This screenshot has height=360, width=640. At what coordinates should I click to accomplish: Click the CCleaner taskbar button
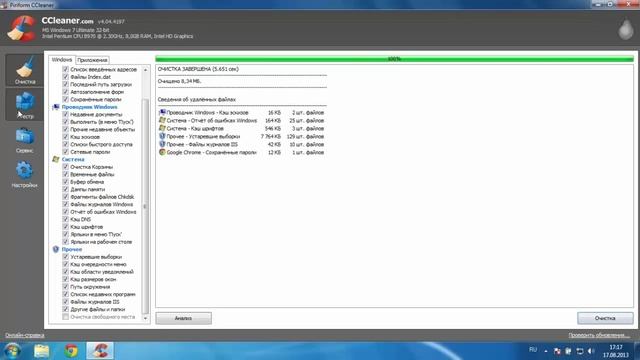(x=100, y=351)
